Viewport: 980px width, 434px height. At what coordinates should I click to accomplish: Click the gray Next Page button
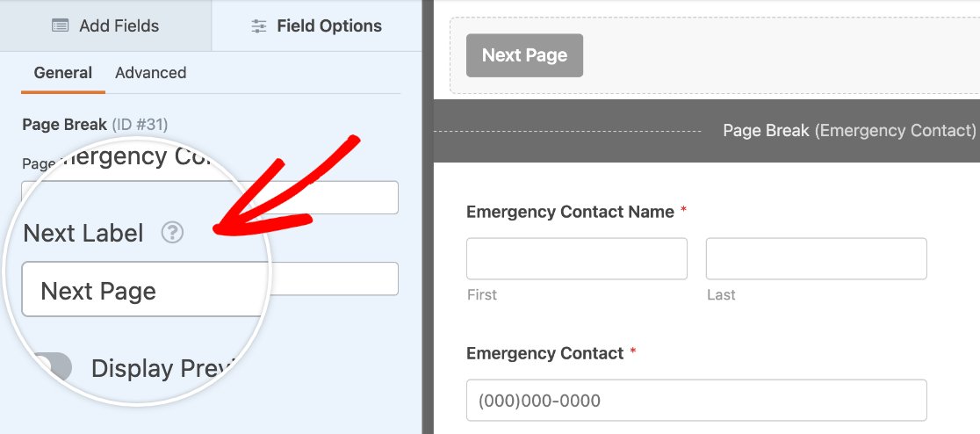click(x=524, y=55)
